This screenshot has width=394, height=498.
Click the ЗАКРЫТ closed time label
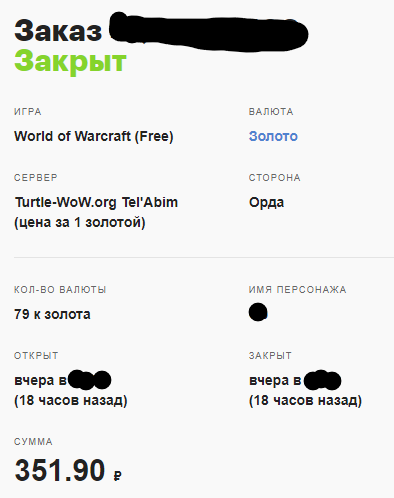(x=270, y=355)
